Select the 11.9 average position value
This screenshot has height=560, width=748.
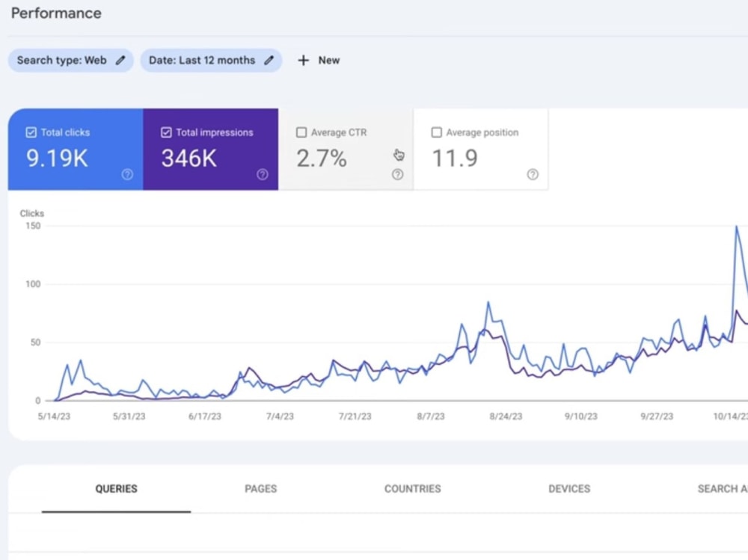click(x=455, y=158)
